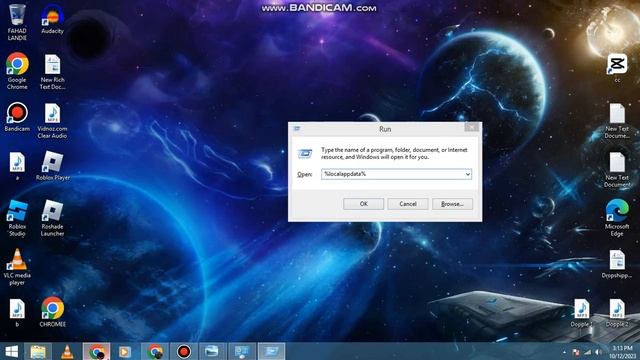
Task: Open VLC from the taskbar
Action: click(x=67, y=351)
